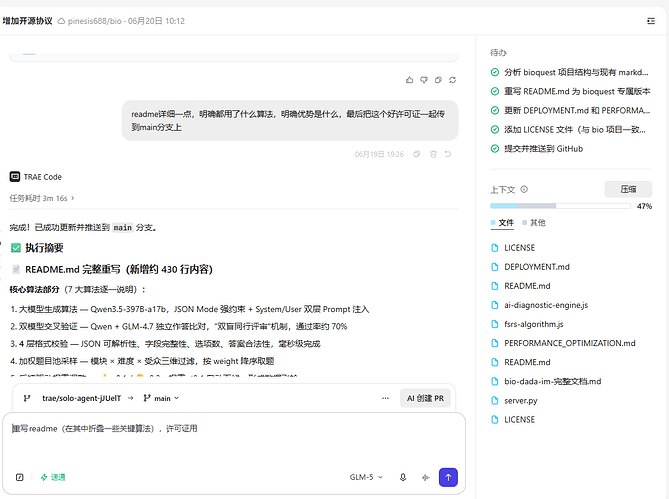Switch to the 文件 tab
Viewport: 669px width, 499px height.
[502, 223]
